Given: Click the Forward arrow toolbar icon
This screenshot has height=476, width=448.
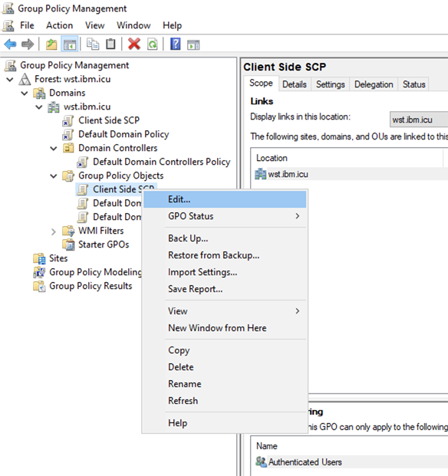Looking at the screenshot, I should [x=28, y=44].
